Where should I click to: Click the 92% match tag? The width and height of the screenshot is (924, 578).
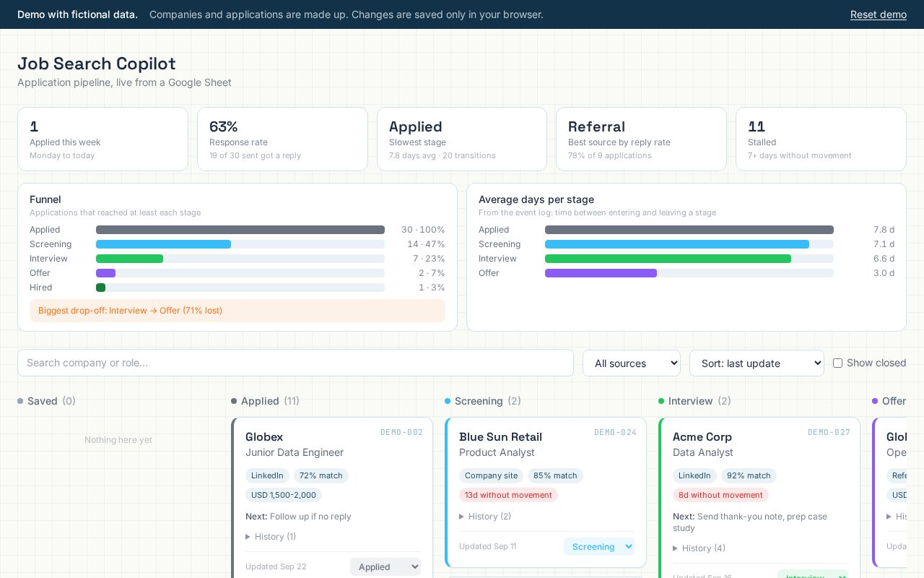point(749,475)
